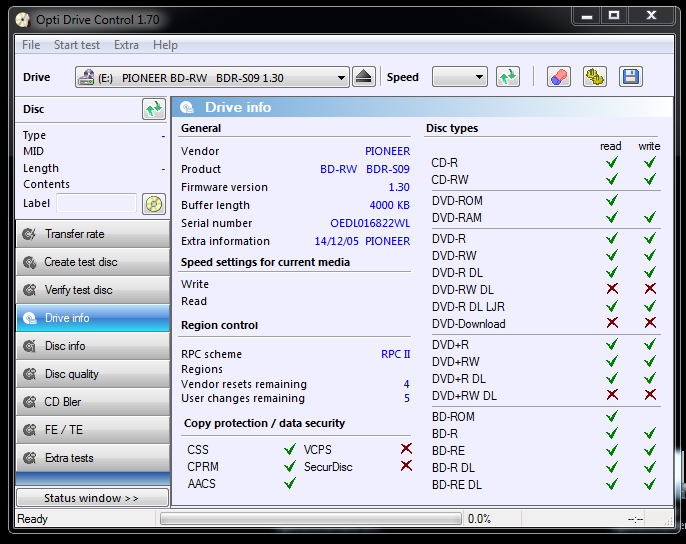Open the Help menu
The image size is (686, 544).
165,45
